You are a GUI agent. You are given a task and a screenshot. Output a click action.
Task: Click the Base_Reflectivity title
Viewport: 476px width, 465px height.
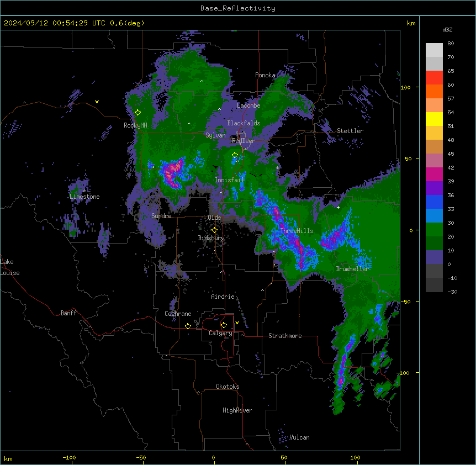pos(238,8)
